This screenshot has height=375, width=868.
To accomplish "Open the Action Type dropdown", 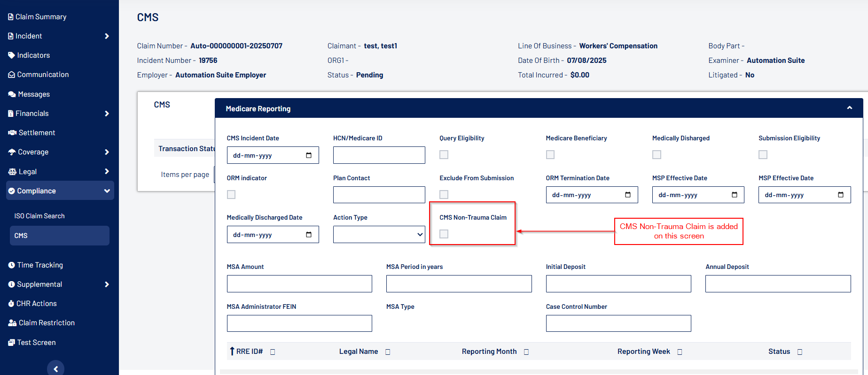I will coord(379,235).
